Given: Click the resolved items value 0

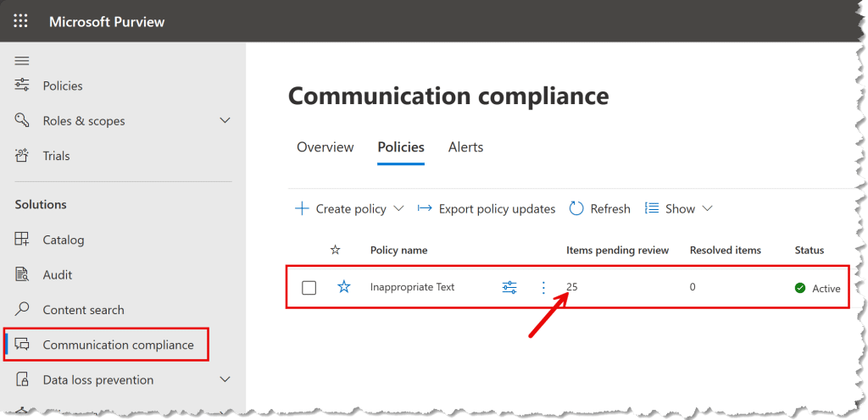Looking at the screenshot, I should (x=693, y=287).
